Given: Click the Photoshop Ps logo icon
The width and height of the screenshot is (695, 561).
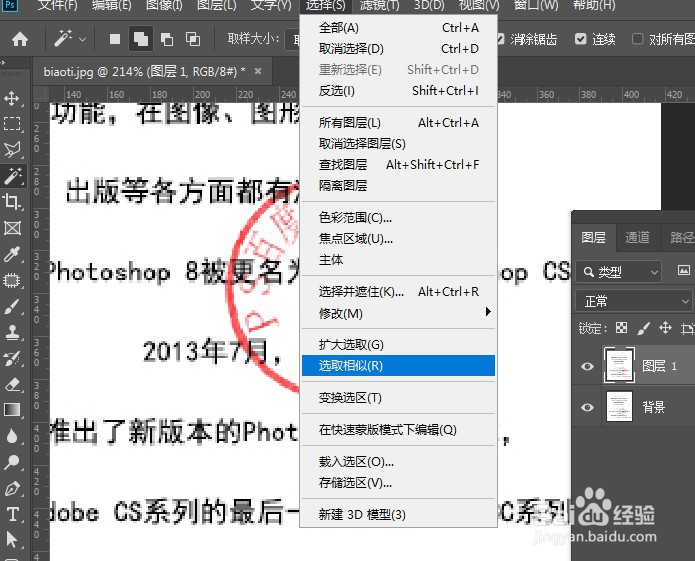Looking at the screenshot, I should point(10,6).
